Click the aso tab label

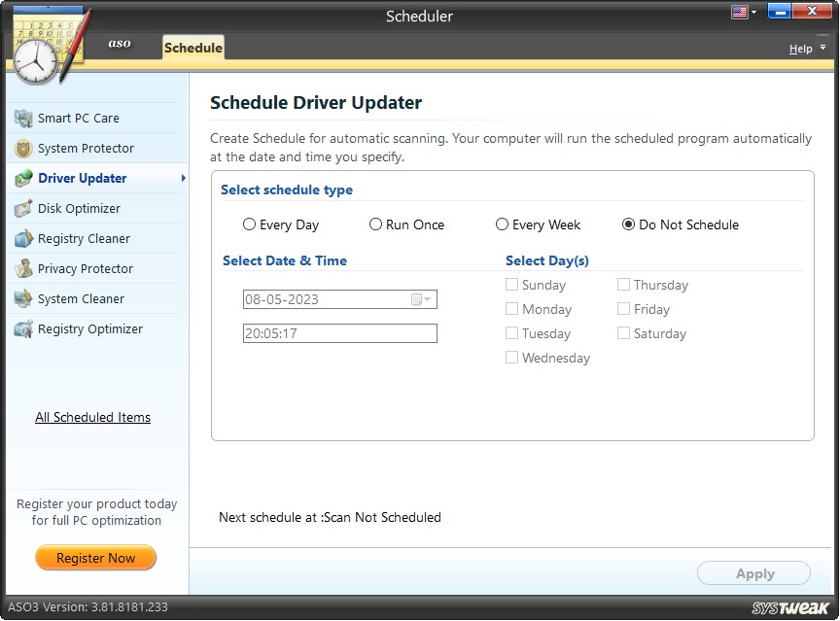pyautogui.click(x=120, y=44)
